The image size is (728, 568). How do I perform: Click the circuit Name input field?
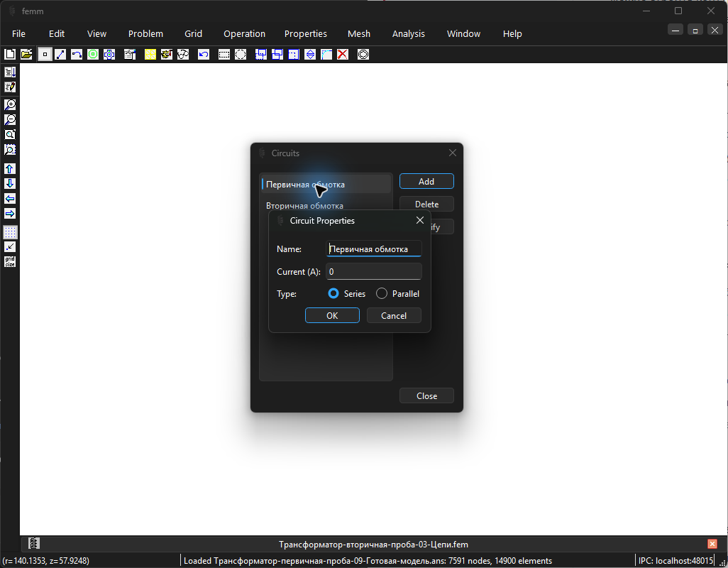(374, 249)
